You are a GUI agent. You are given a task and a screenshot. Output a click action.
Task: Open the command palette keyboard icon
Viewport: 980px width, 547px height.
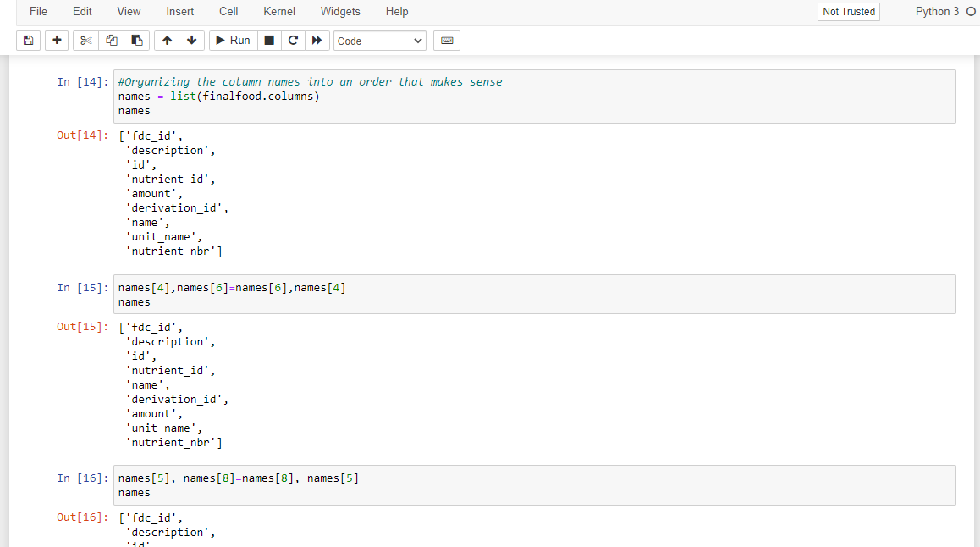point(446,40)
